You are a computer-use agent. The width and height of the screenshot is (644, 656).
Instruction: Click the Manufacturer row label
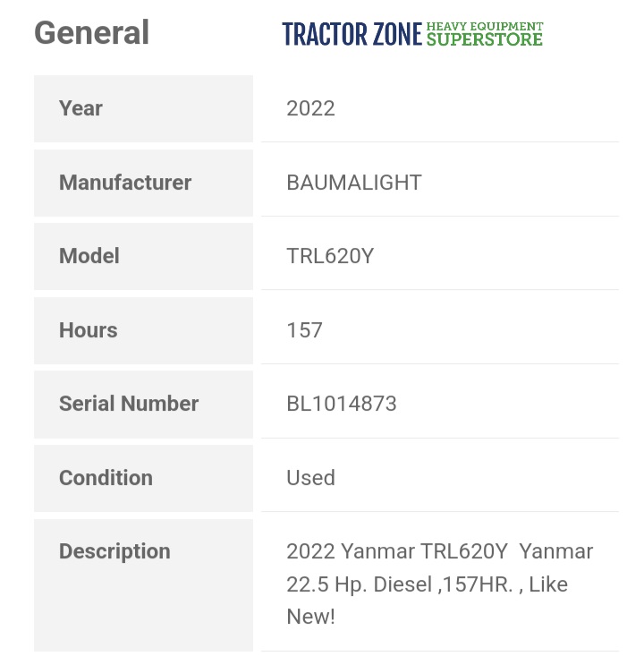pos(125,183)
